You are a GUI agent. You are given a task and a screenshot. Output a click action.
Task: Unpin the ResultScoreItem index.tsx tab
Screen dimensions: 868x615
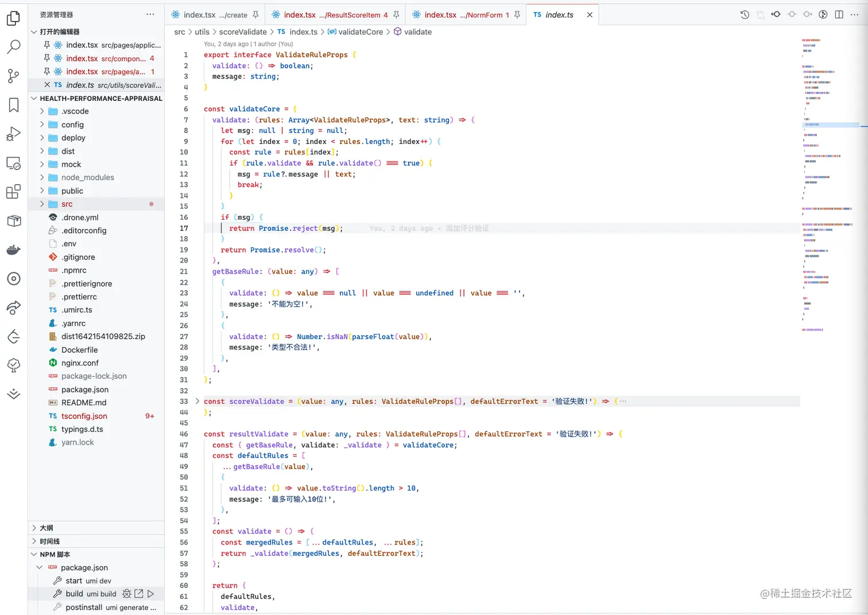(x=396, y=15)
